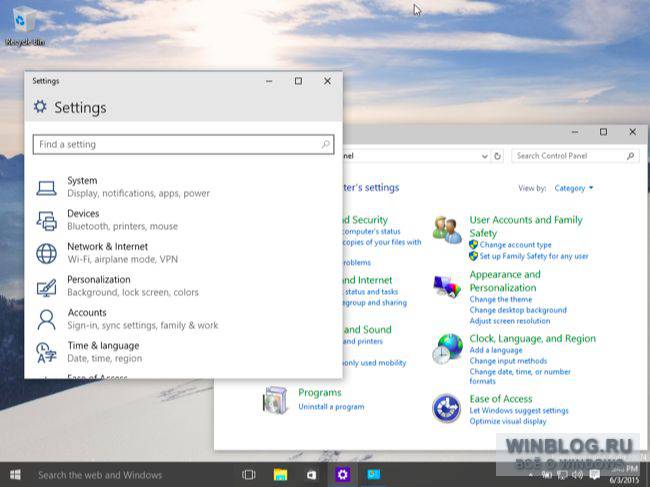The width and height of the screenshot is (650, 487).
Task: Click the Search Control Panel field
Action: pyautogui.click(x=575, y=156)
